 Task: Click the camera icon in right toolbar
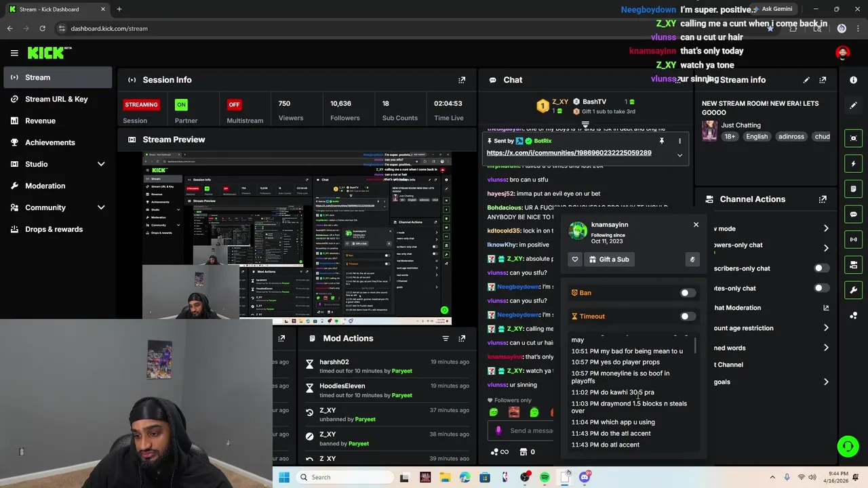click(853, 264)
